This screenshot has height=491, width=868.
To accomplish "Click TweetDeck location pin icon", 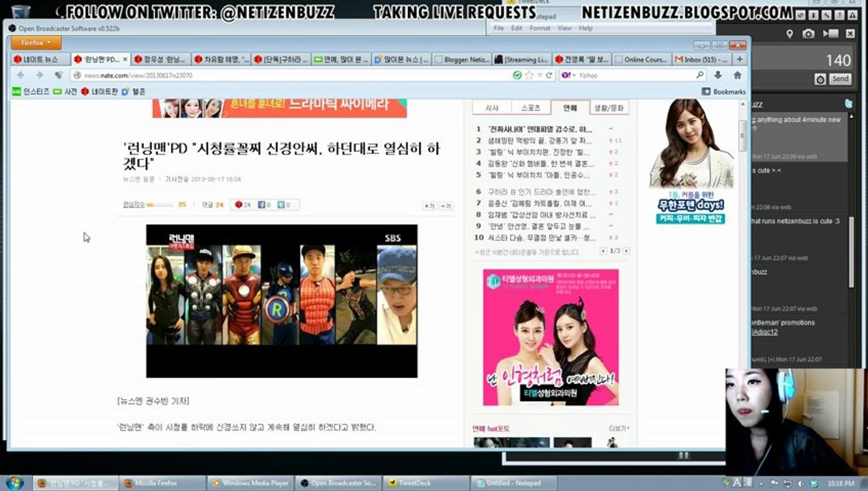I will (x=790, y=33).
